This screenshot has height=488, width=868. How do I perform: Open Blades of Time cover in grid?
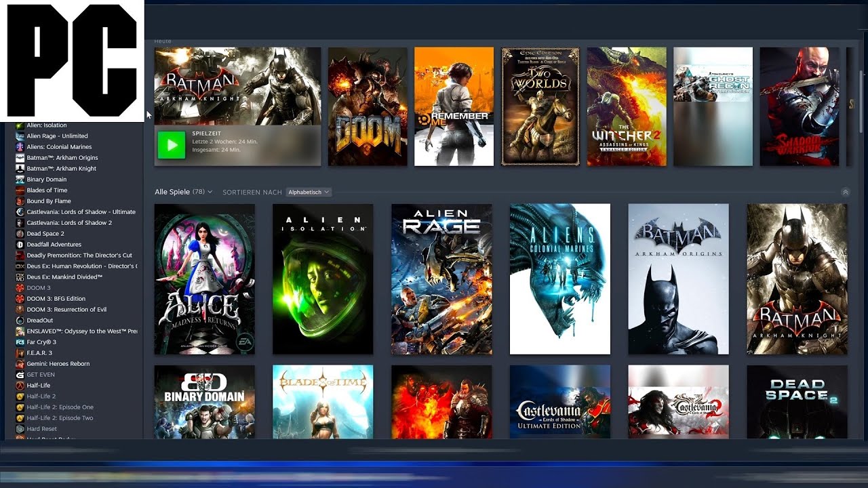click(x=323, y=402)
